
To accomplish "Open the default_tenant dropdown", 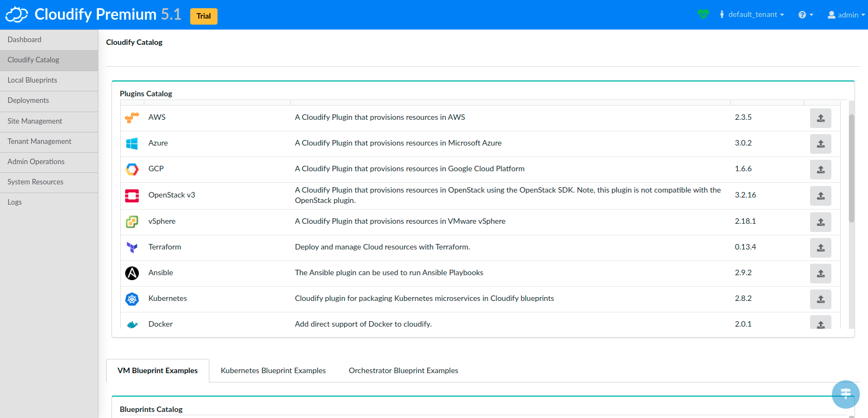I will [x=752, y=15].
